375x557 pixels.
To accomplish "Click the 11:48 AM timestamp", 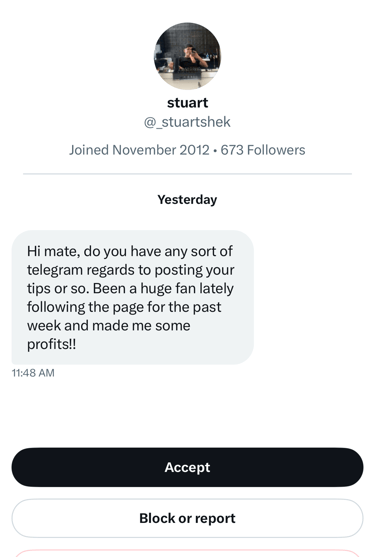I will 33,373.
